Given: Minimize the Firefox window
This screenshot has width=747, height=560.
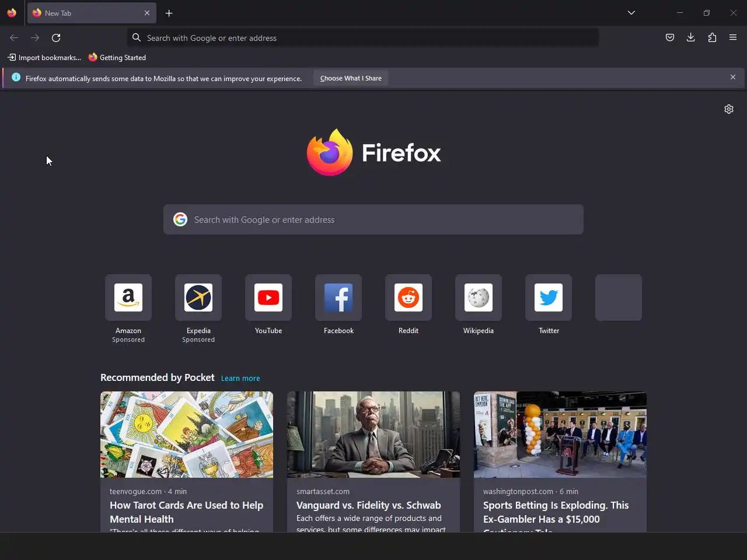Looking at the screenshot, I should click(679, 13).
